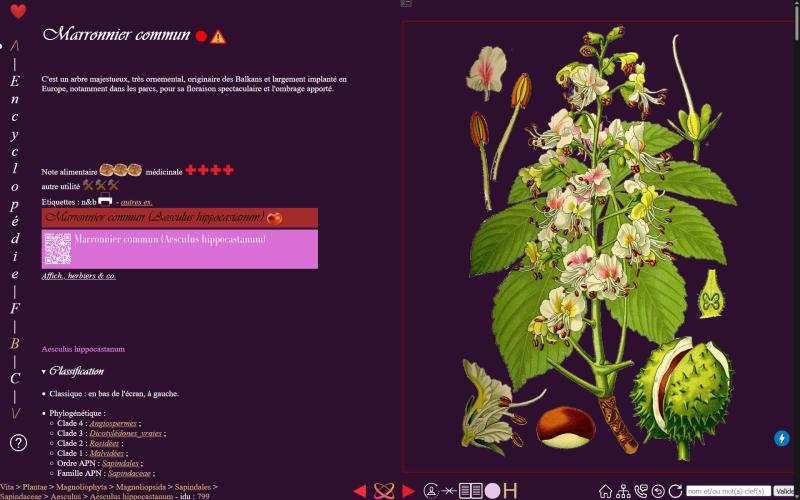Viewport: 800px width, 500px height.
Task: Click the small list icon above the picture
Action: (x=406, y=3)
